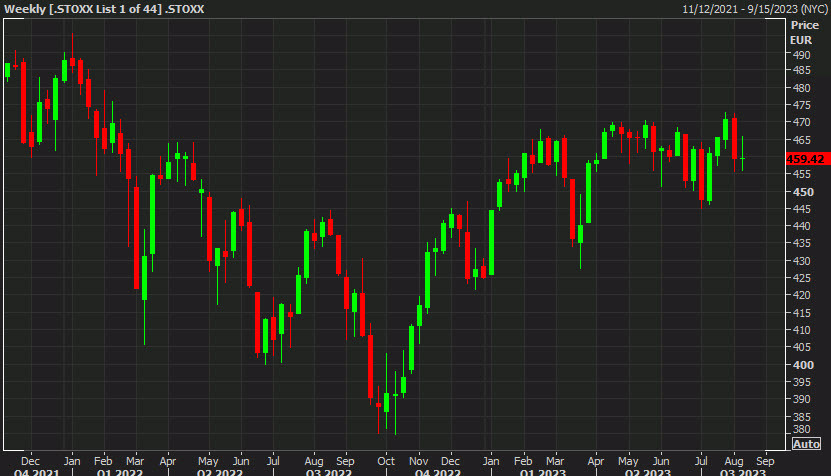Click the 435 price axis label
The image size is (831, 476).
coord(801,243)
